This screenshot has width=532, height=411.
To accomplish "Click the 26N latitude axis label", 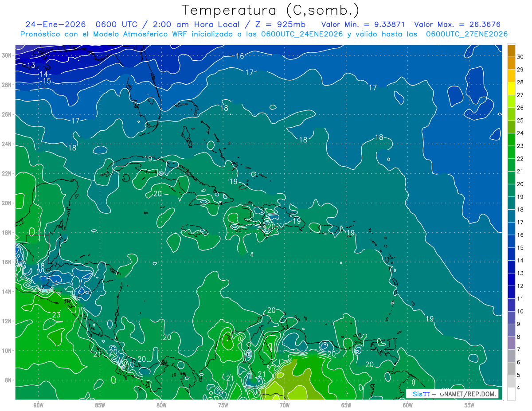I will click(x=7, y=114).
